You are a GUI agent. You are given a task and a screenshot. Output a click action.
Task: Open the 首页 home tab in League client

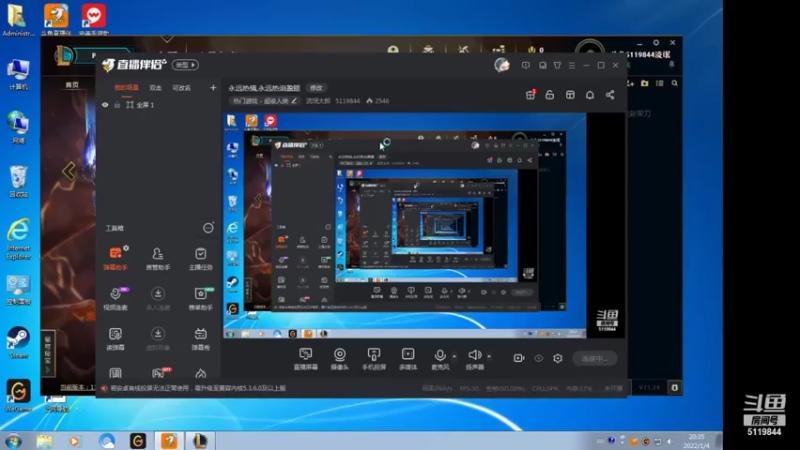tap(72, 85)
